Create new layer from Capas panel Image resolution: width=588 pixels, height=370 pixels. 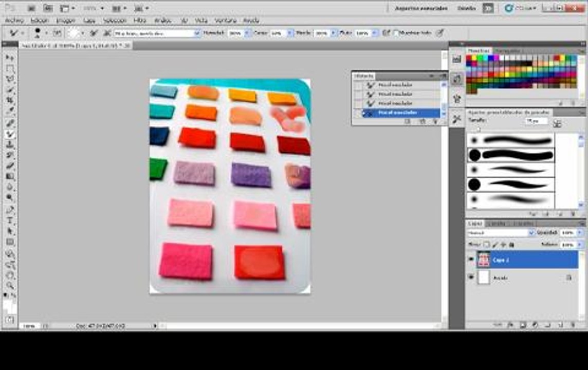[561, 325]
